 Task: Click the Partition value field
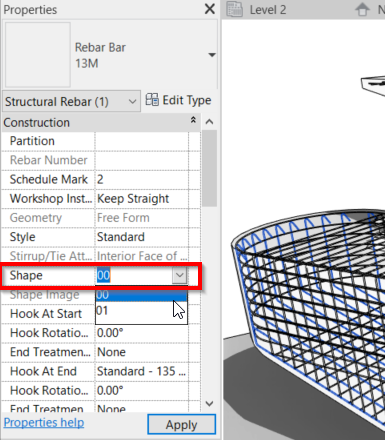click(142, 141)
